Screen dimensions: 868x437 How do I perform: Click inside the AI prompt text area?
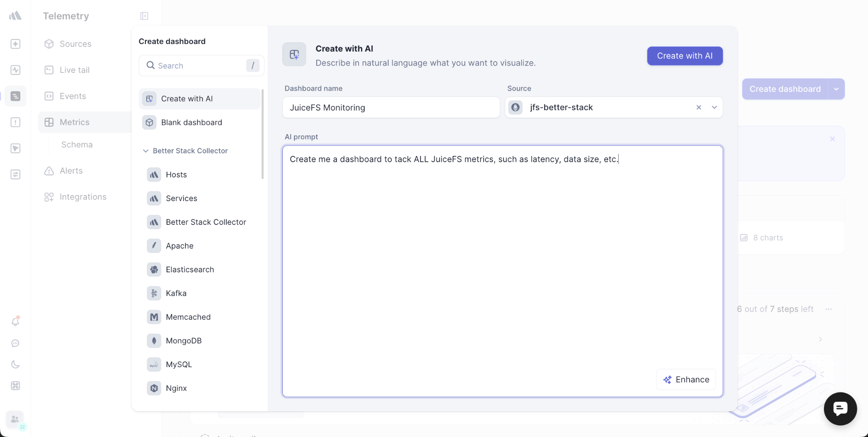pos(502,271)
